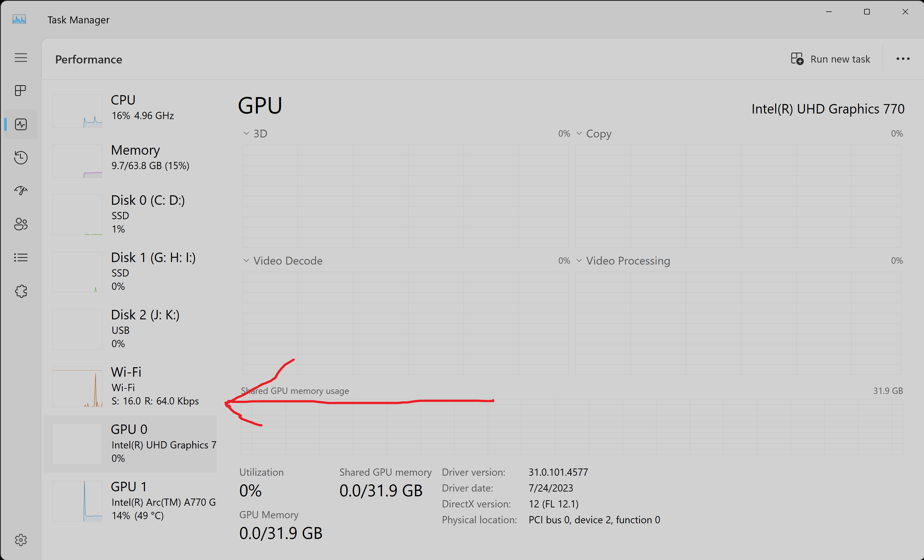The image size is (924, 560).
Task: Open the Video Decode graph dropdown
Action: [x=283, y=261]
